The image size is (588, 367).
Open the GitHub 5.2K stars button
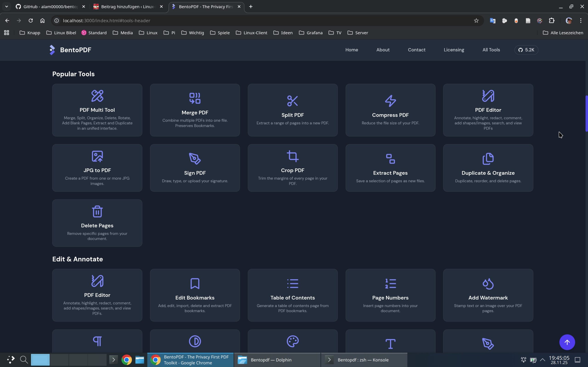click(x=526, y=50)
